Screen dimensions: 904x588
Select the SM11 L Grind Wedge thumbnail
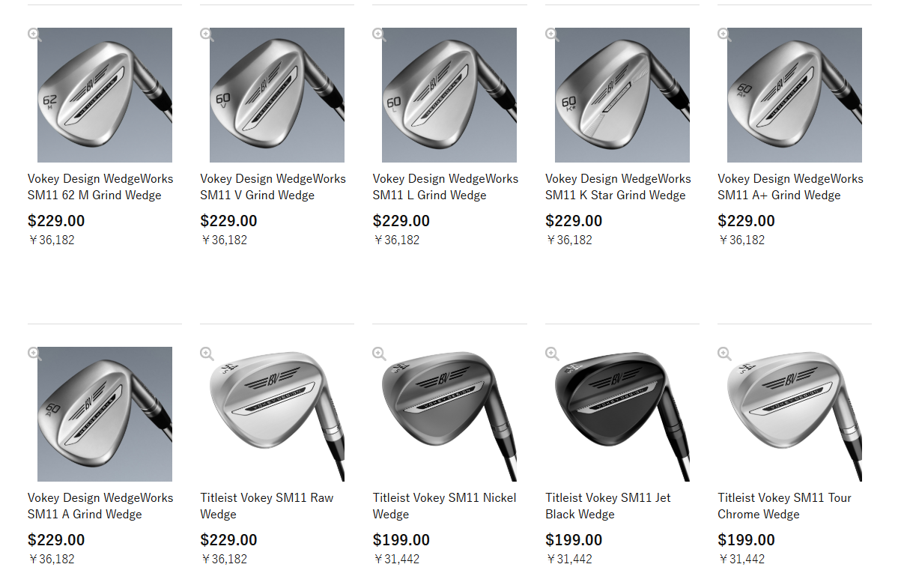pos(449,95)
